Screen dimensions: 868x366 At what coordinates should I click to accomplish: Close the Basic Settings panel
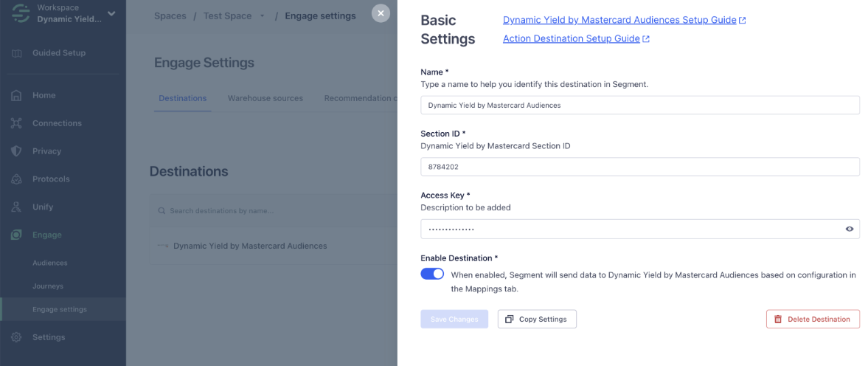(x=381, y=13)
